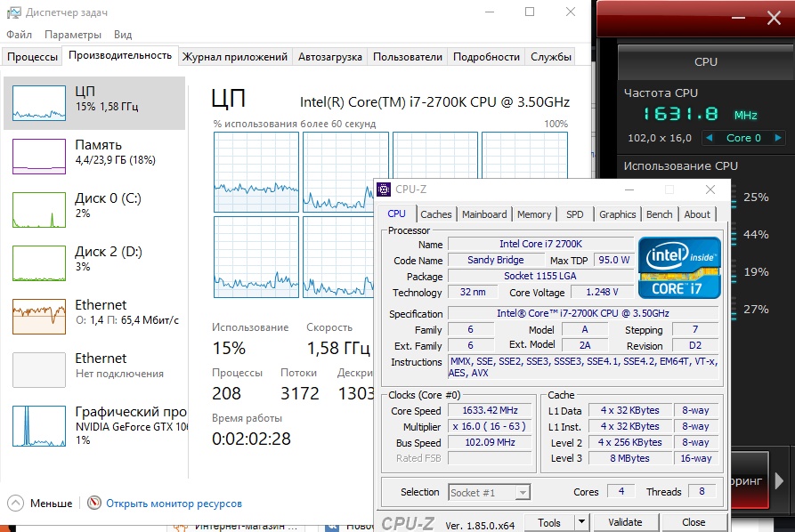Select the CPU tab in CPU-Z
Screen dimensions: 795x532
[x=396, y=214]
